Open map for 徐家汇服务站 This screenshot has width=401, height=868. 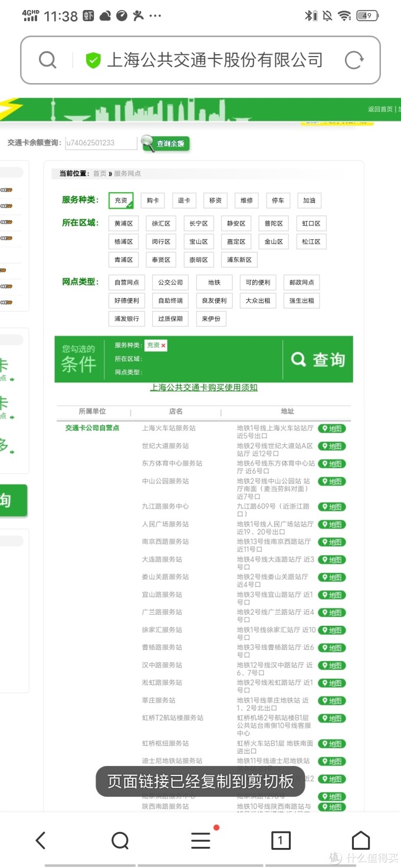coord(332,631)
